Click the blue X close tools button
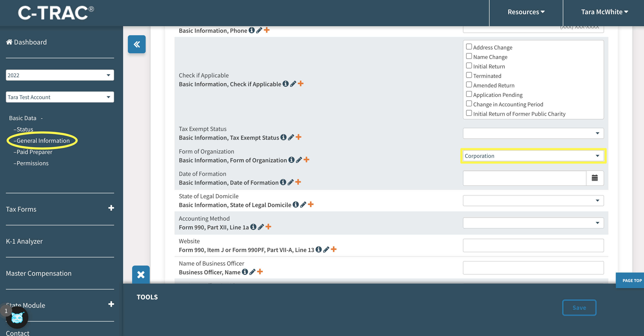This screenshot has height=336, width=644. [141, 274]
